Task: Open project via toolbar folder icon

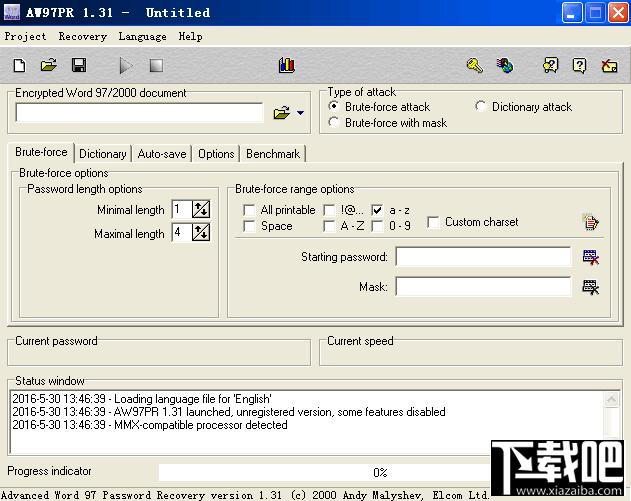Action: pos(49,65)
